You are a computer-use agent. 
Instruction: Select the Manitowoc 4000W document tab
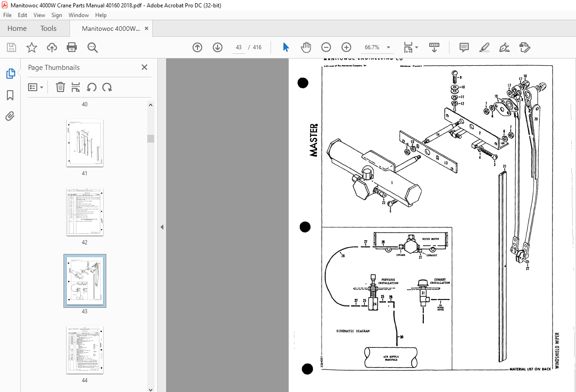click(111, 29)
